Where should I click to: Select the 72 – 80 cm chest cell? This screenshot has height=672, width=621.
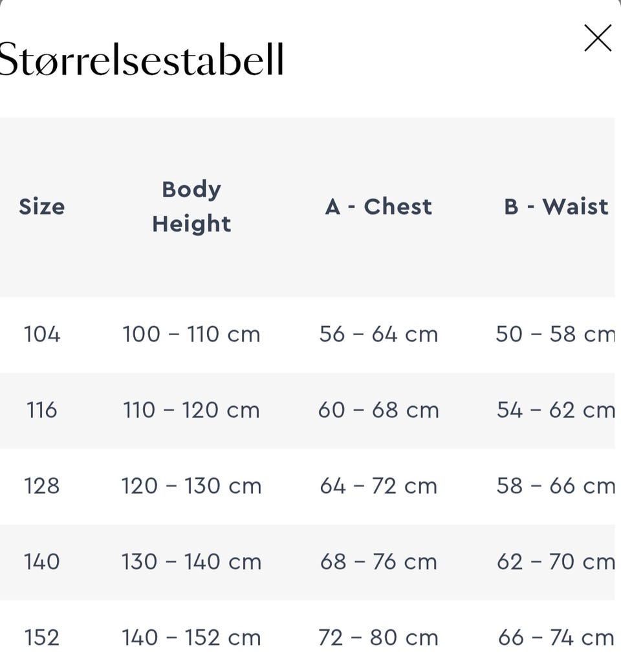point(378,638)
